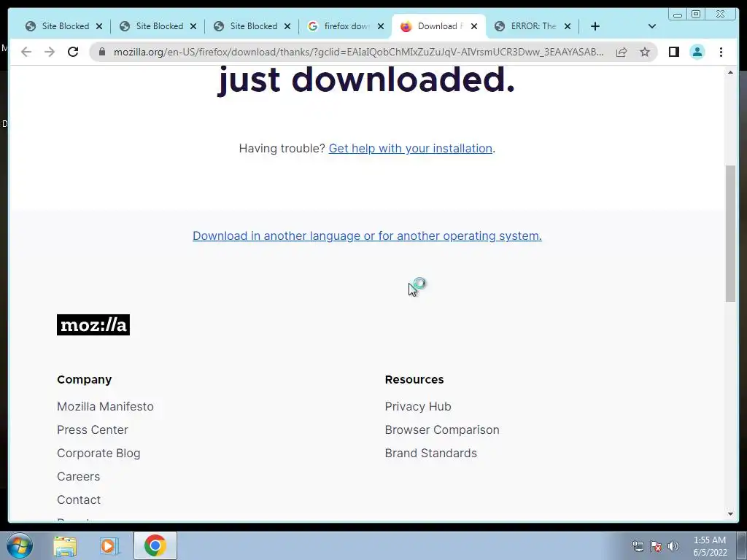Click the taskbar clock showing 1:55 AM
Image resolution: width=747 pixels, height=560 pixels.
pyautogui.click(x=709, y=546)
